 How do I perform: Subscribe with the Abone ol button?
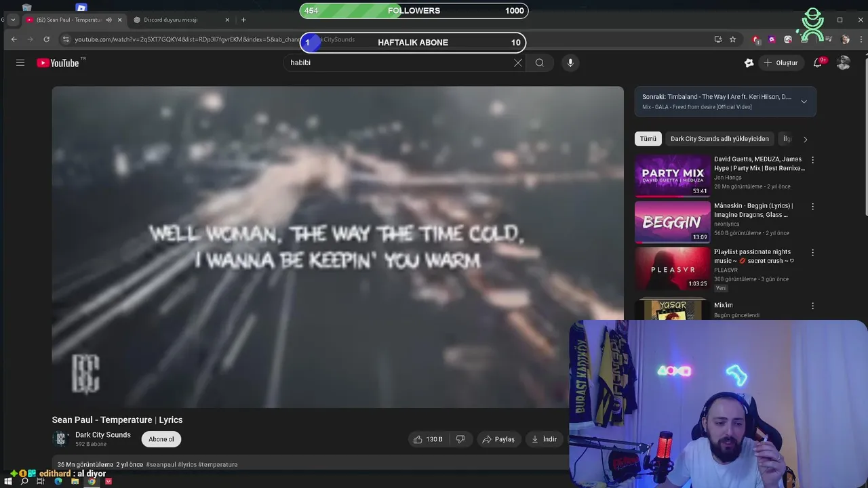tap(161, 439)
